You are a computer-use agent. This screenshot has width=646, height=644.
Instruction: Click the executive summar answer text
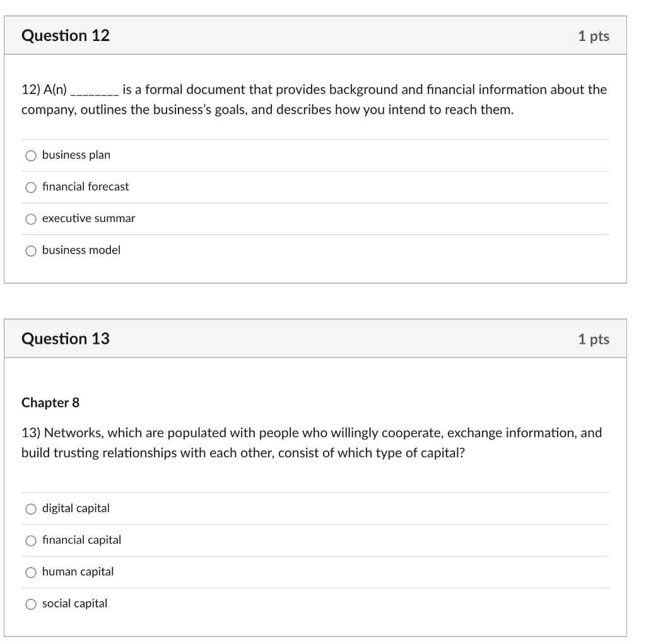pos(88,218)
